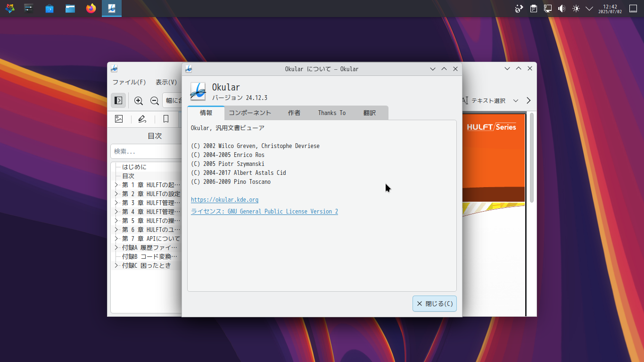Click the 閉じる(C) button
The width and height of the screenshot is (644, 362).
435,304
